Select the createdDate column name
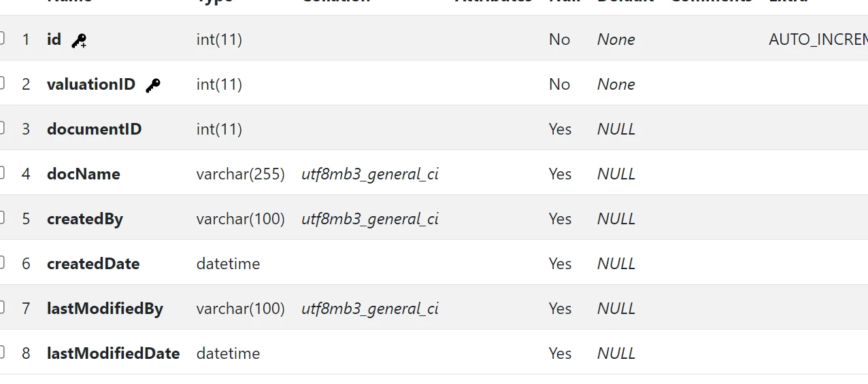Screen dimensions: 868x384 pos(93,264)
